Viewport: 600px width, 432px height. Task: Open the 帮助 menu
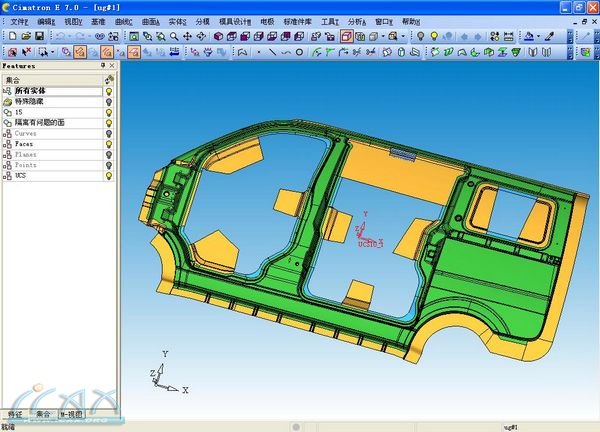pyautogui.click(x=411, y=22)
